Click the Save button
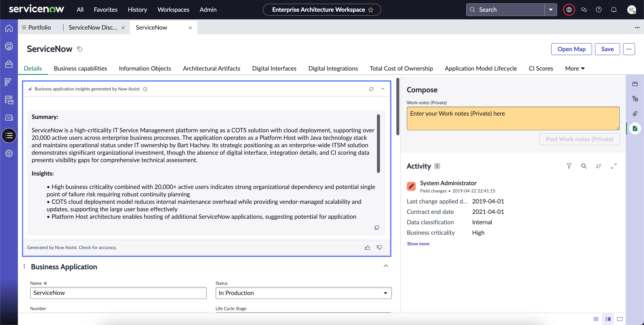Screen dimensions: 644x325 coord(607,49)
